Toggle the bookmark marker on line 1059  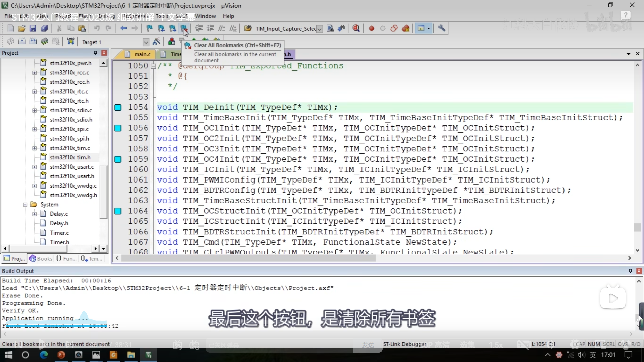tap(118, 159)
